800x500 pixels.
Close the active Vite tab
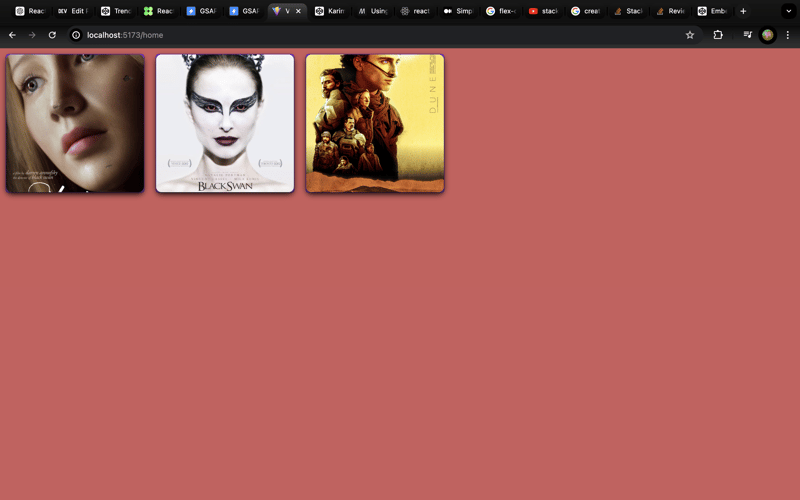tap(298, 11)
